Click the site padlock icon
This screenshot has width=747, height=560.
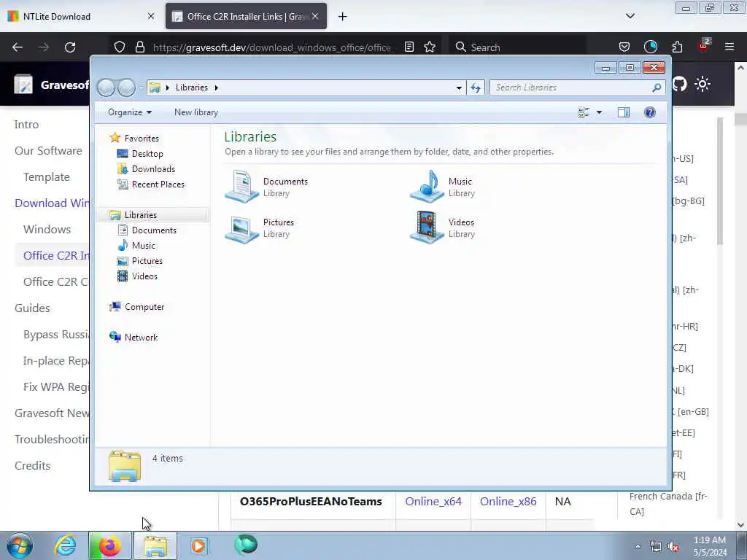click(140, 47)
